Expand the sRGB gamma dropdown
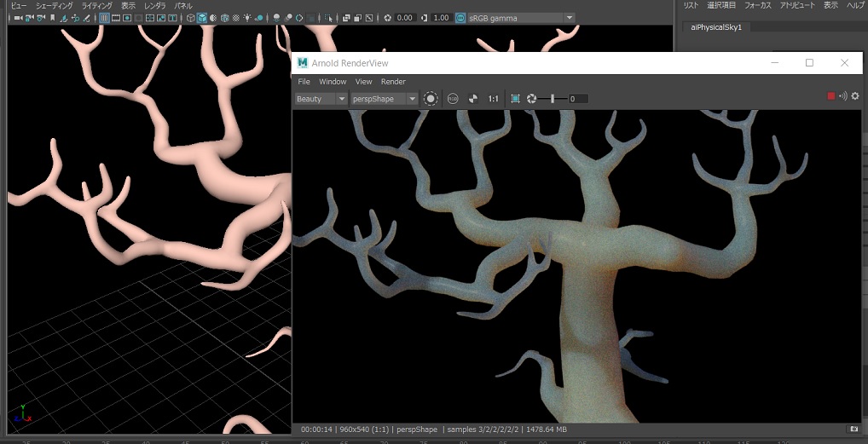Viewport: 868px width, 444px height. click(569, 18)
